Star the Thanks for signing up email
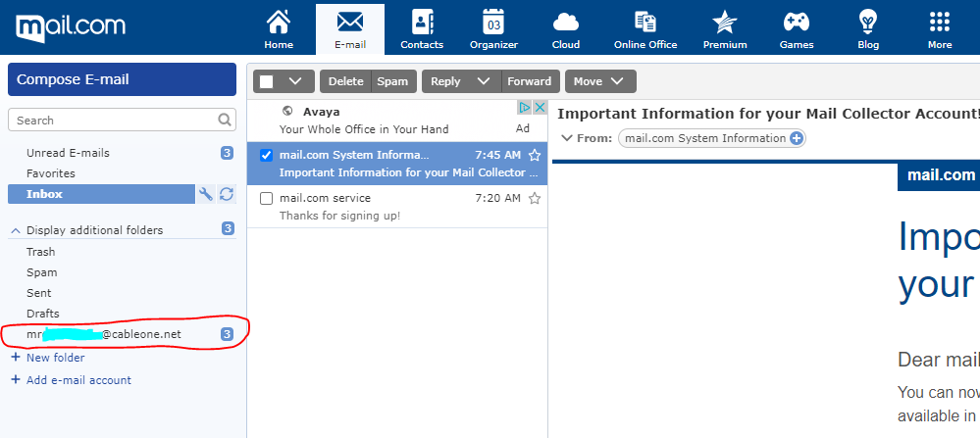This screenshot has height=438, width=980. 535,198
